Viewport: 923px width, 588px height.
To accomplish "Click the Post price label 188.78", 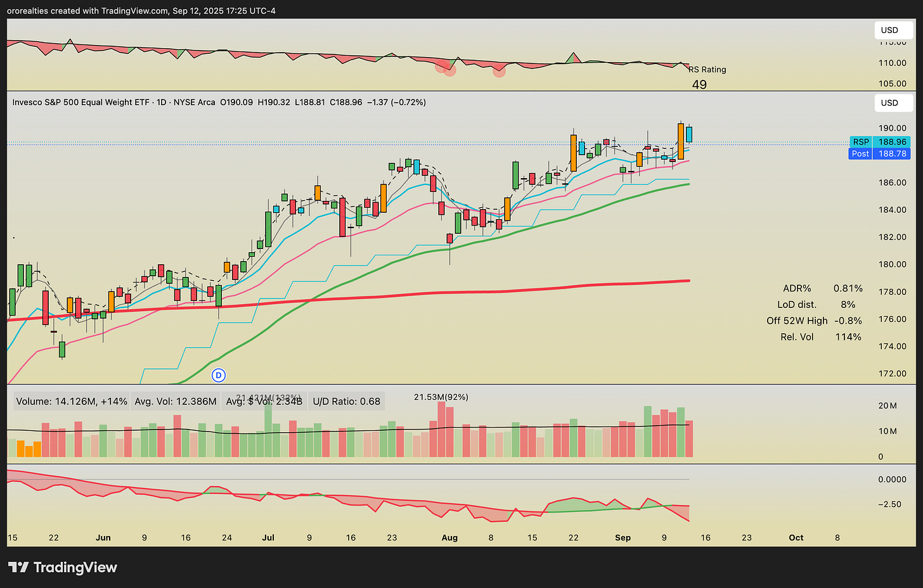I will [x=880, y=153].
